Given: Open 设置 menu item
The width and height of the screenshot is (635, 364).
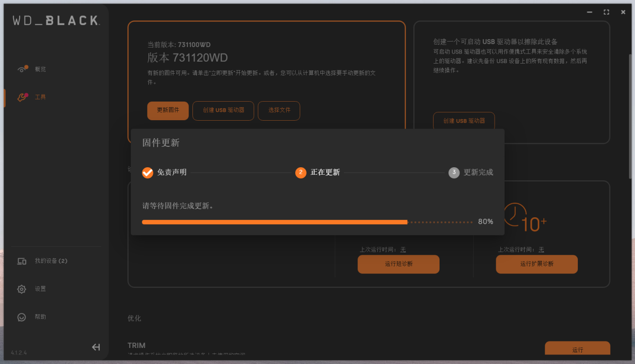Looking at the screenshot, I should click(x=40, y=289).
